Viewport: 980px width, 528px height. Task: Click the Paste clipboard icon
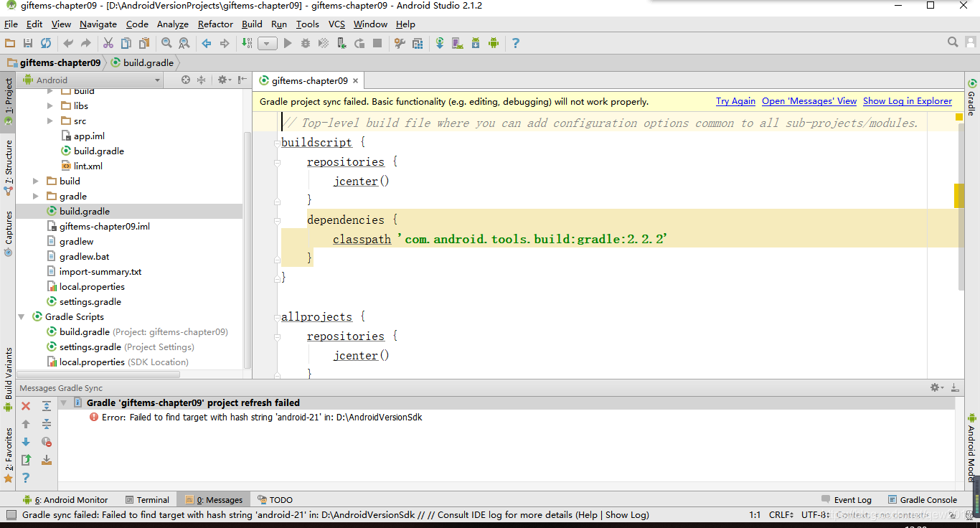click(144, 43)
